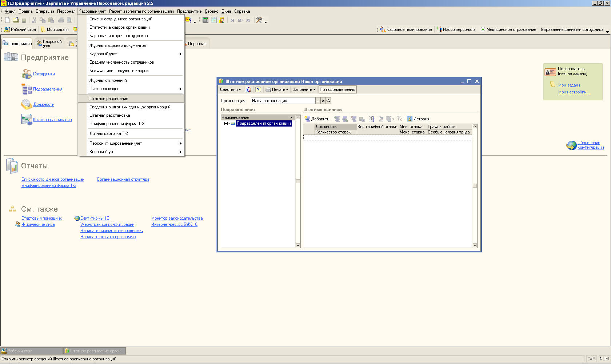
Task: Expand the Подразделения организации tree node
Action: tap(226, 124)
